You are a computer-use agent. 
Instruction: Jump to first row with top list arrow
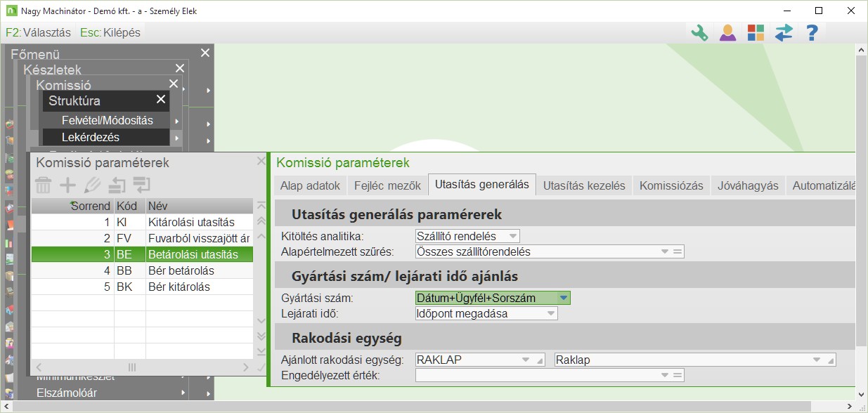click(x=261, y=206)
